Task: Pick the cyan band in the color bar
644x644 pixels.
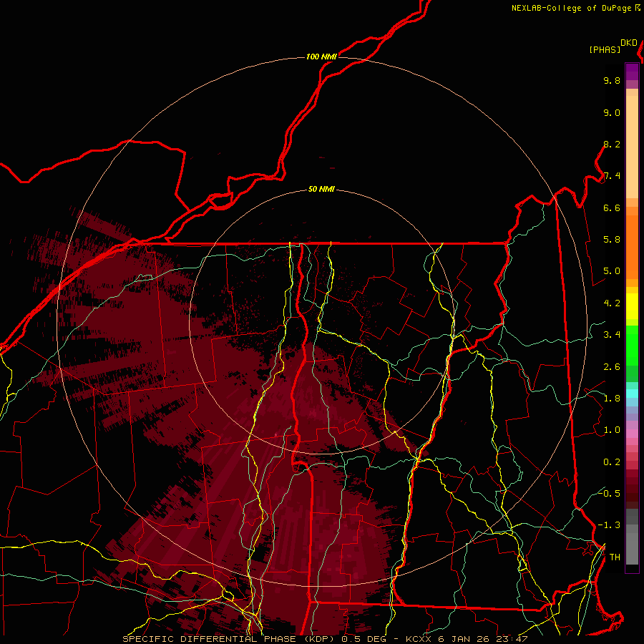Action: [632, 394]
